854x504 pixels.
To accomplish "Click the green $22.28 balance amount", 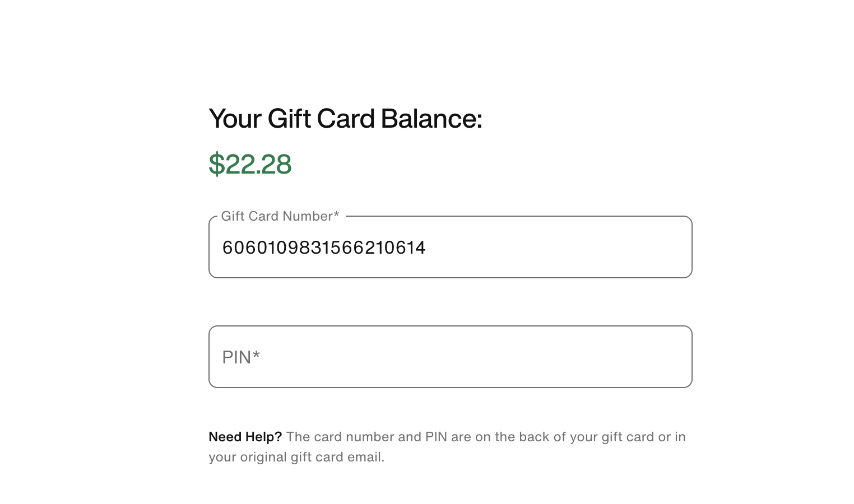I will [250, 164].
